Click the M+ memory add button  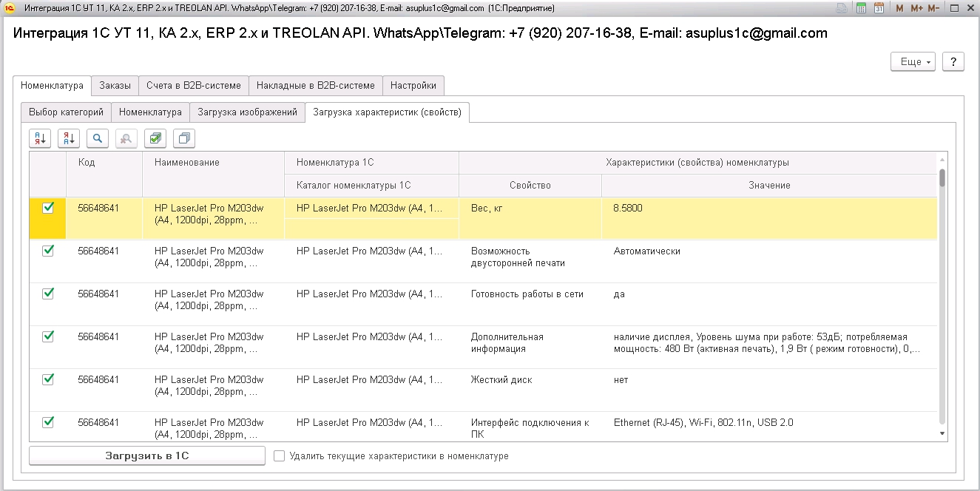point(916,8)
